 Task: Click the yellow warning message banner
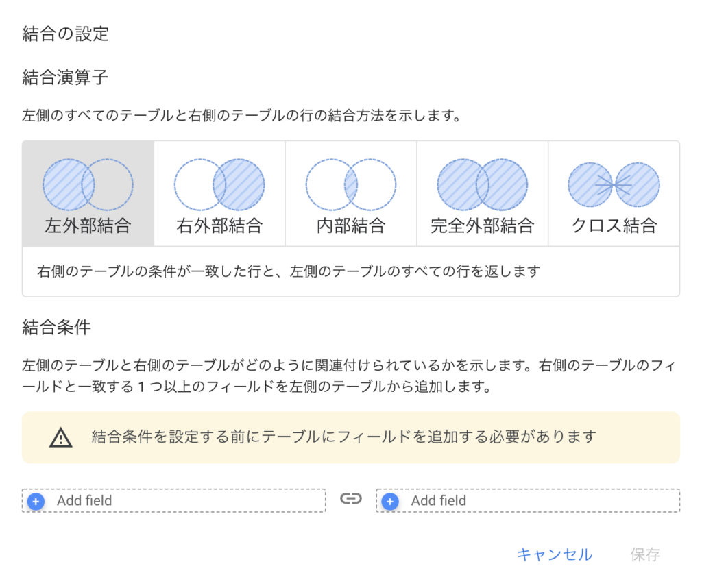pos(351,437)
